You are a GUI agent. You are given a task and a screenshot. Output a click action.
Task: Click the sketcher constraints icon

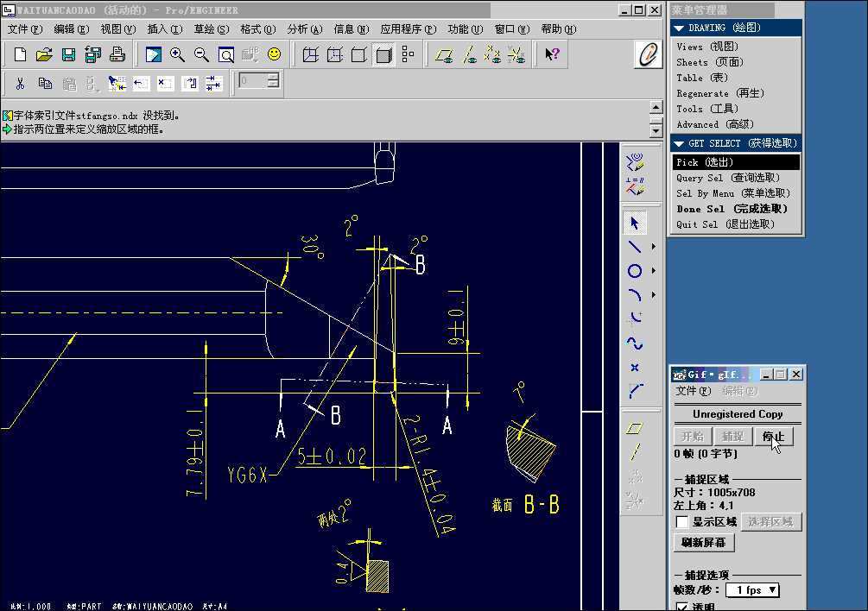tap(635, 186)
